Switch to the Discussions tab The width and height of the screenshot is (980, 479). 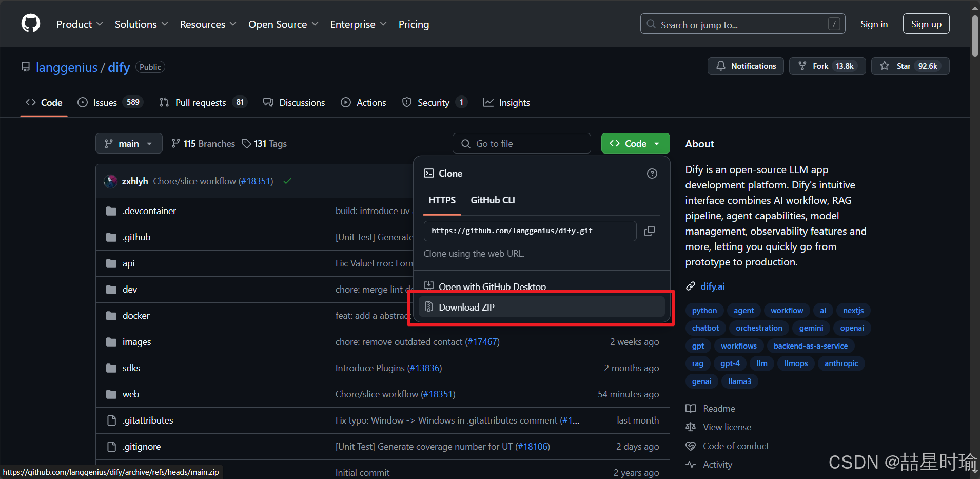click(x=294, y=103)
